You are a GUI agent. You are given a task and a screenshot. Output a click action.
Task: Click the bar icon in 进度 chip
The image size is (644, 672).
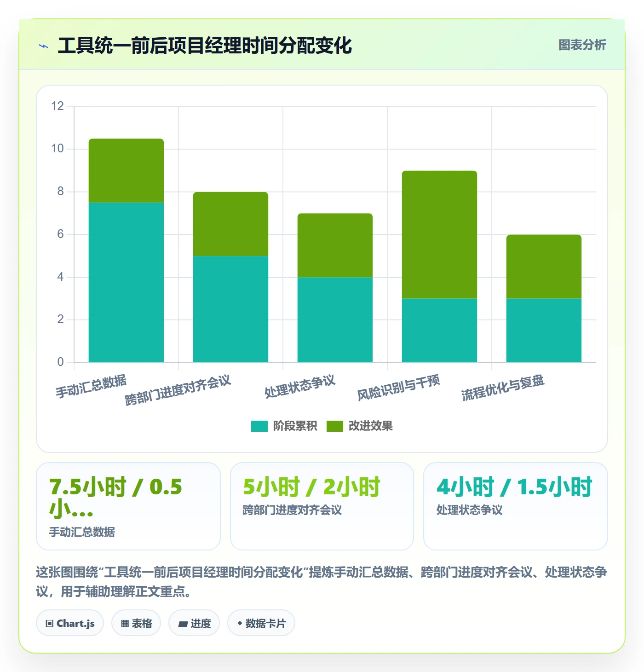tap(183, 624)
